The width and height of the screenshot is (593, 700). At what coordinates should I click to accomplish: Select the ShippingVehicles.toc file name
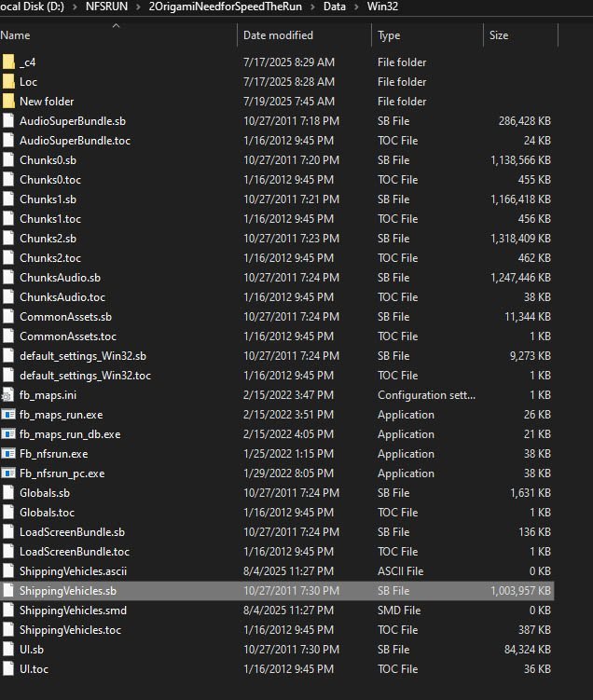[70, 630]
